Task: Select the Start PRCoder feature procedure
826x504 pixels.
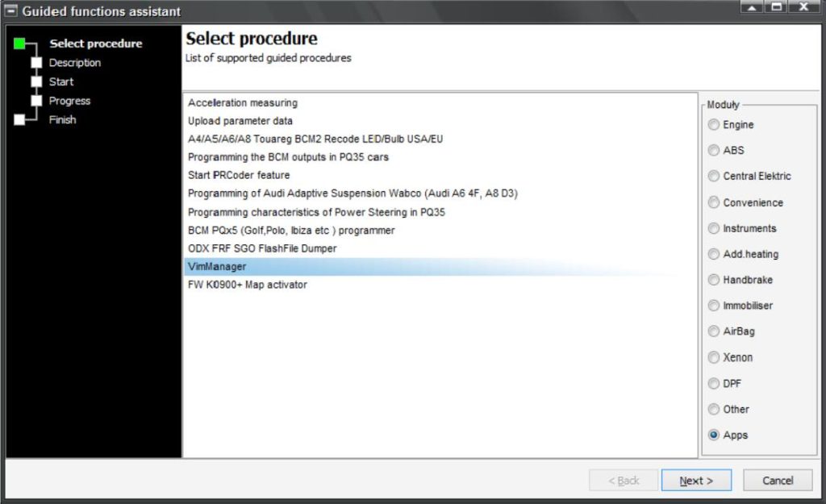Action: (x=238, y=175)
